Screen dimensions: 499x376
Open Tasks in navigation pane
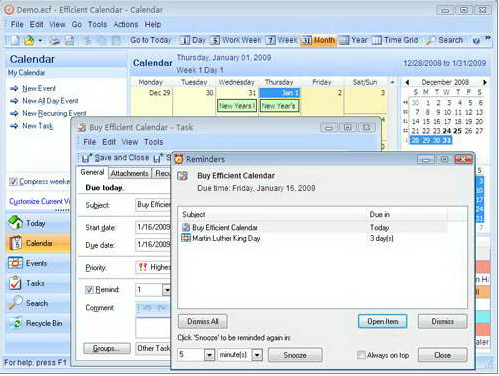pos(38,283)
